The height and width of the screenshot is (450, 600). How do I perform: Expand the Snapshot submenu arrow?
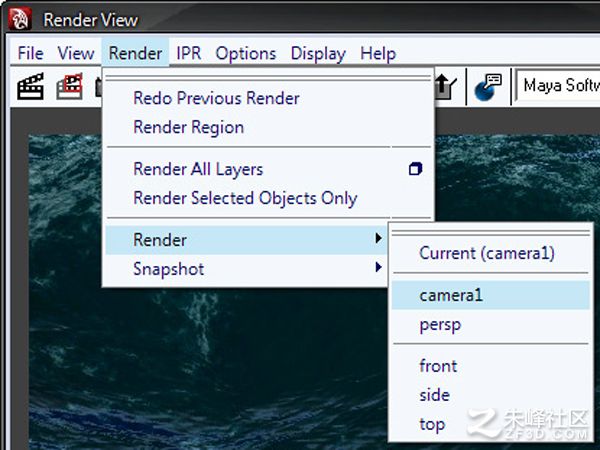click(378, 267)
